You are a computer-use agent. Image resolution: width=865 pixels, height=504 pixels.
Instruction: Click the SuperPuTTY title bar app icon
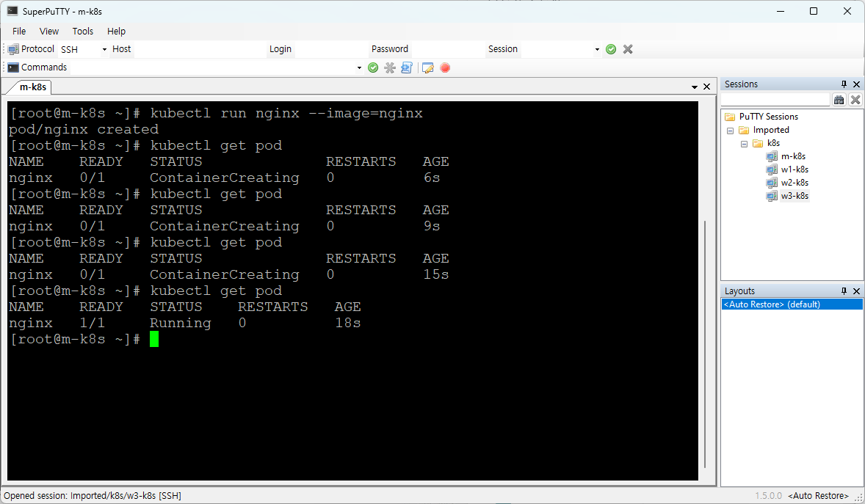pyautogui.click(x=12, y=11)
